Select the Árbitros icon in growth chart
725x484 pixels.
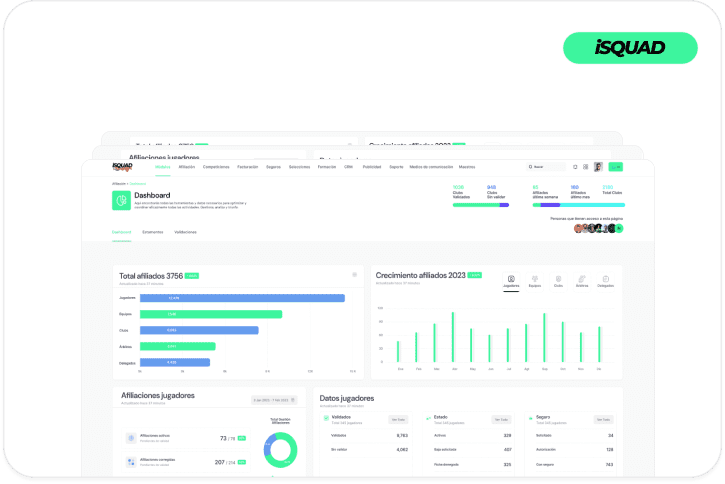click(581, 281)
